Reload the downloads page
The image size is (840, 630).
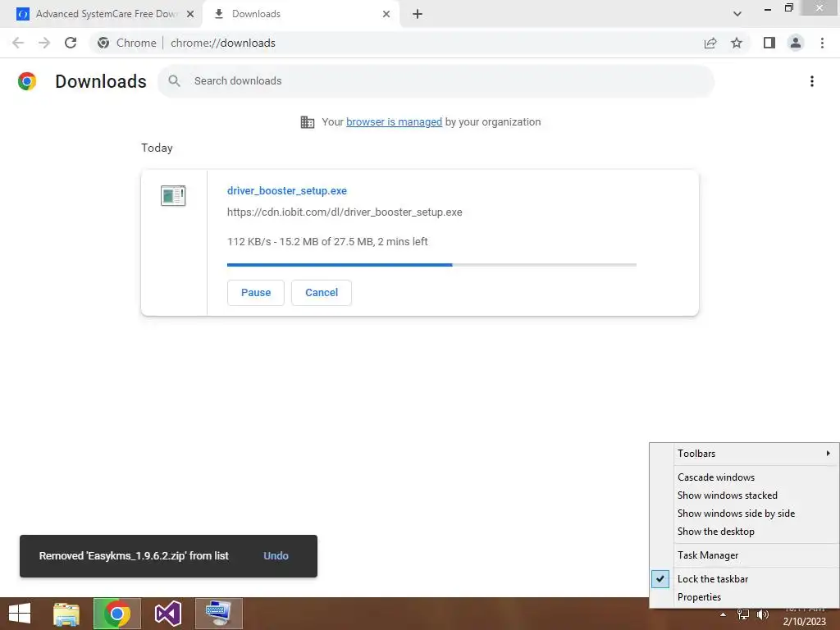pyautogui.click(x=71, y=43)
